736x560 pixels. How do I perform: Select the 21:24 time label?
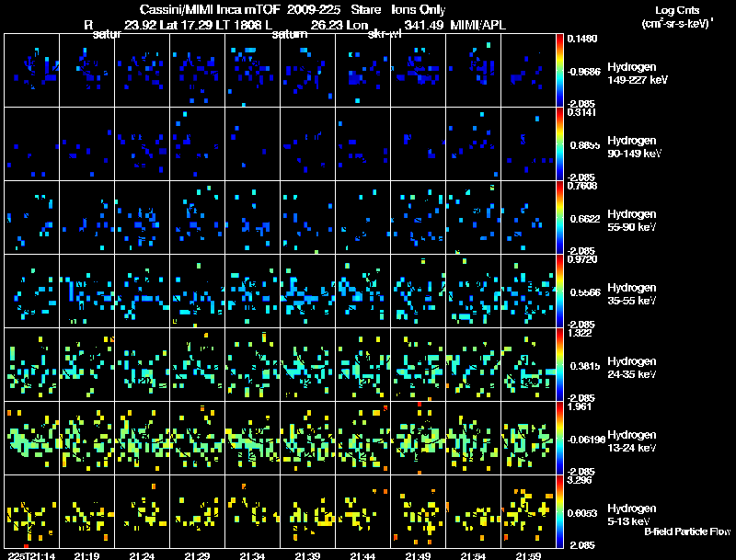point(142,555)
